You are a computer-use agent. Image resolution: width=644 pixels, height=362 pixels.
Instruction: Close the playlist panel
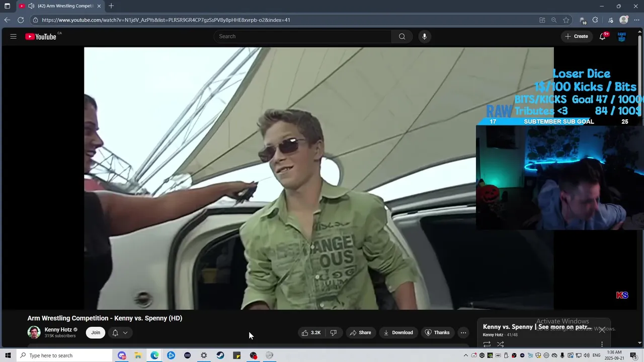tap(602, 330)
